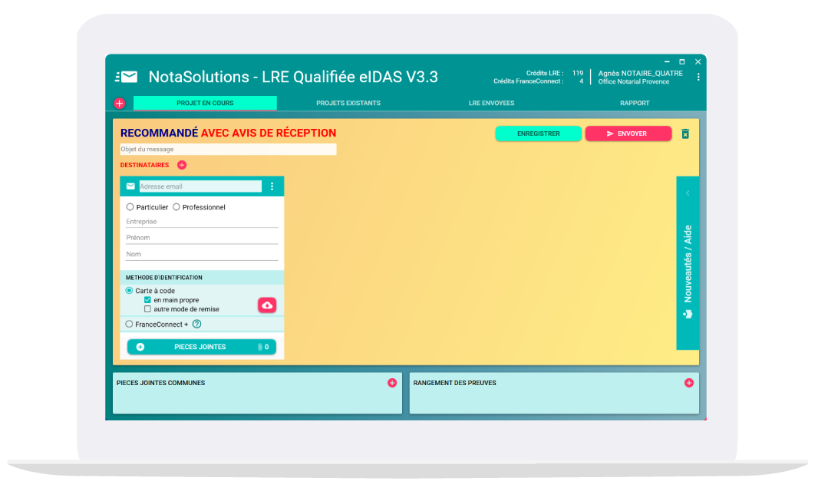Click the ENREGISTRER button

[x=539, y=133]
